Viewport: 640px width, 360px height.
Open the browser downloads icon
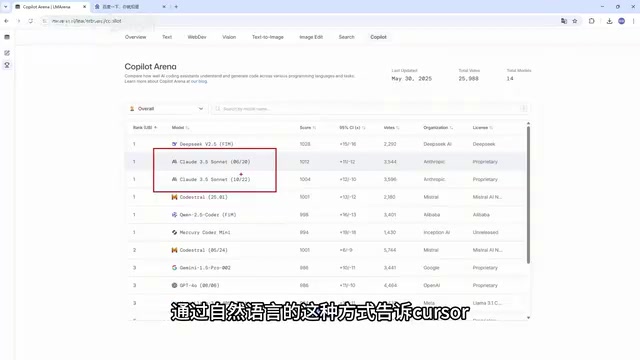click(x=609, y=21)
